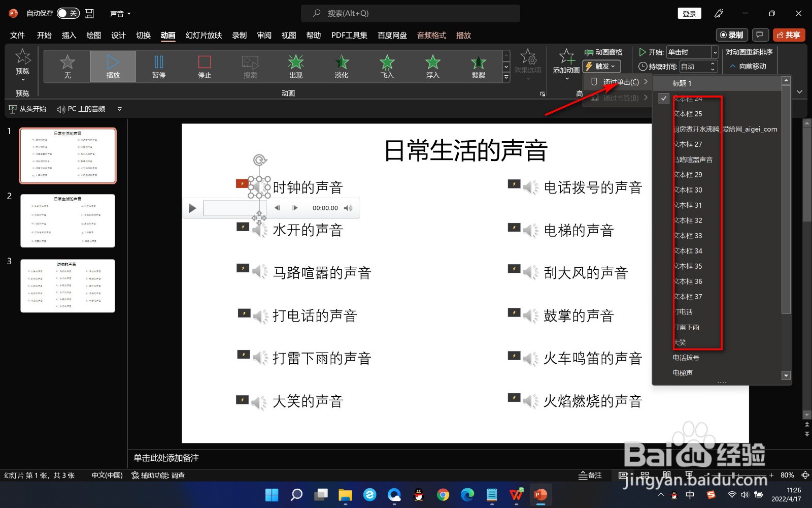812x508 pixels.
Task: Play audio with player play button
Action: coord(192,208)
